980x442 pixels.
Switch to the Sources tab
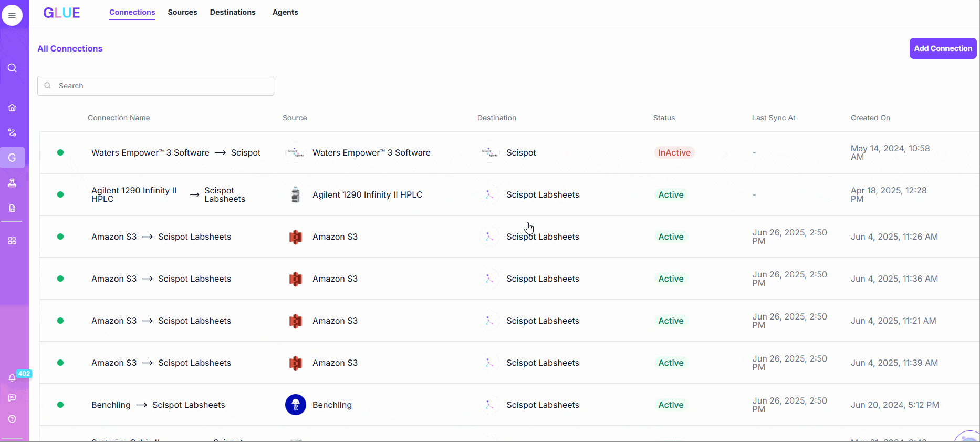click(x=183, y=12)
